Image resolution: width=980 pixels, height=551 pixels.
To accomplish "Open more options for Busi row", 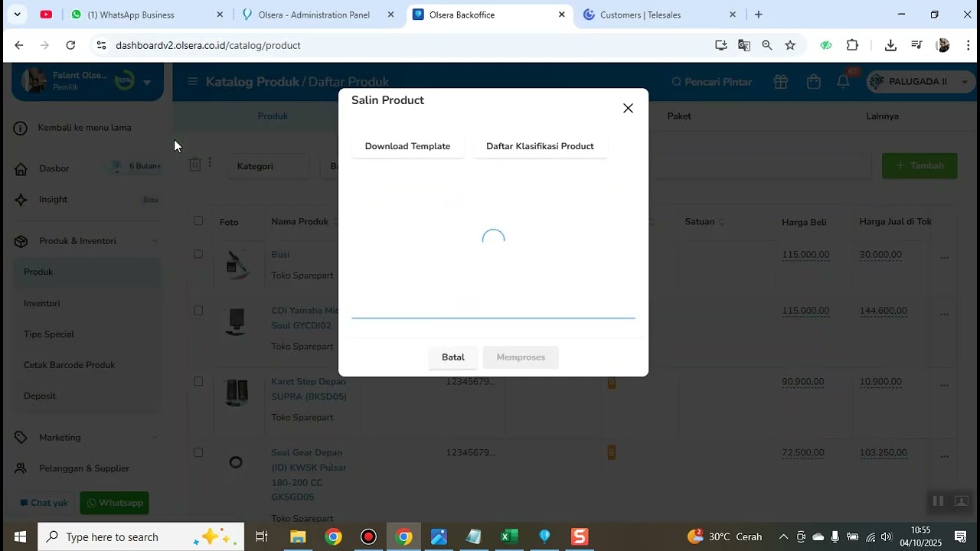I will 944,258.
